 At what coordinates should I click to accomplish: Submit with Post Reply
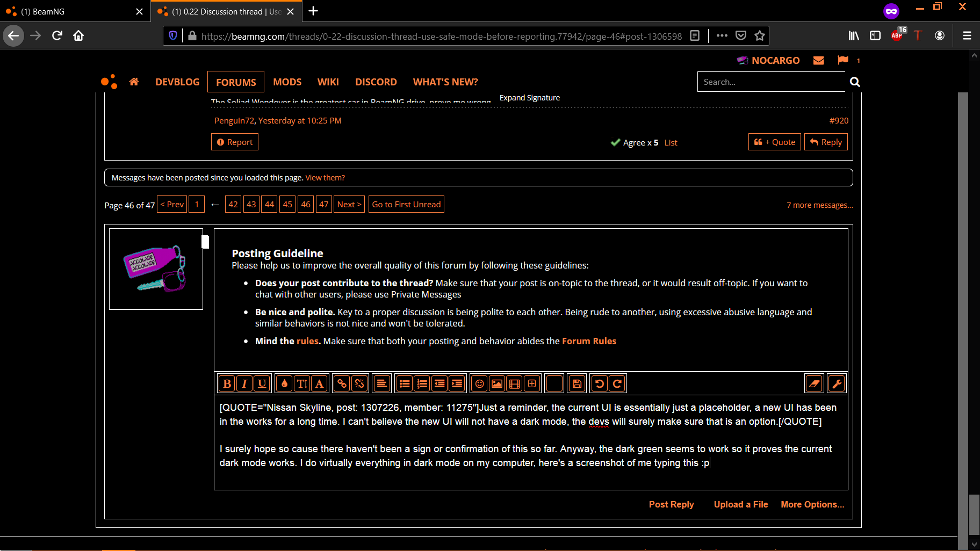click(671, 504)
